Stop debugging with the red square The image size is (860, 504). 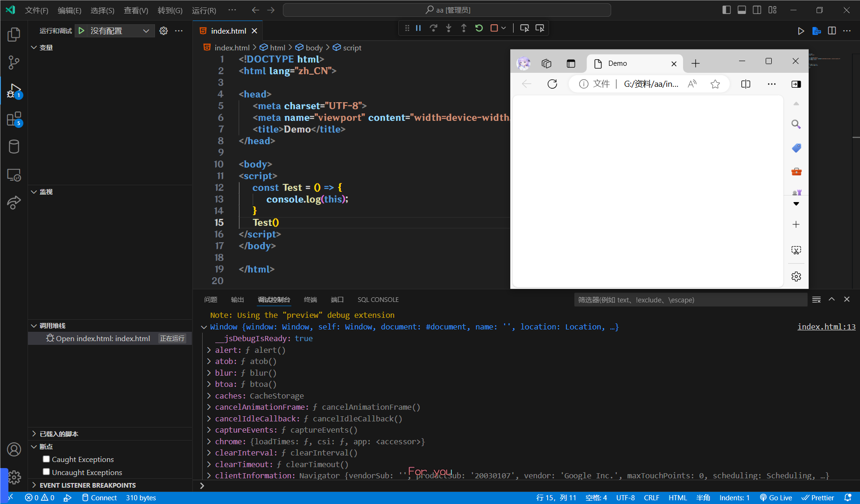coord(494,28)
